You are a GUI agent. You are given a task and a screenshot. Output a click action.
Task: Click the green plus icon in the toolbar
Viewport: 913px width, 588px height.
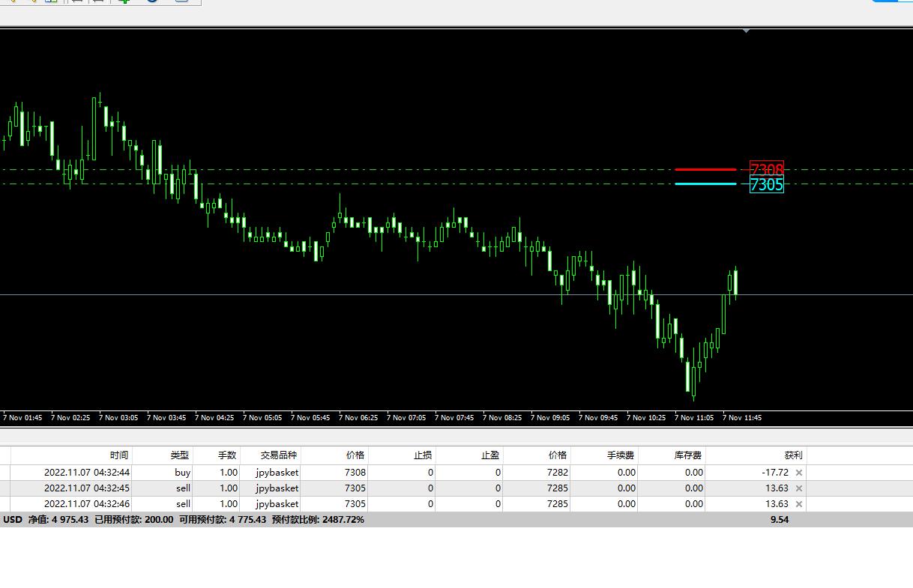[x=125, y=1]
